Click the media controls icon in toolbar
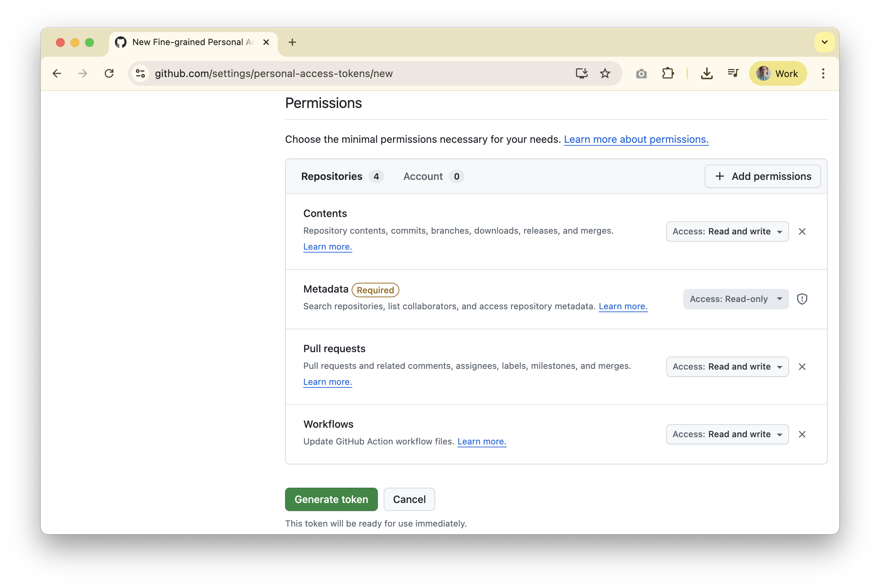This screenshot has height=588, width=880. 732,73
